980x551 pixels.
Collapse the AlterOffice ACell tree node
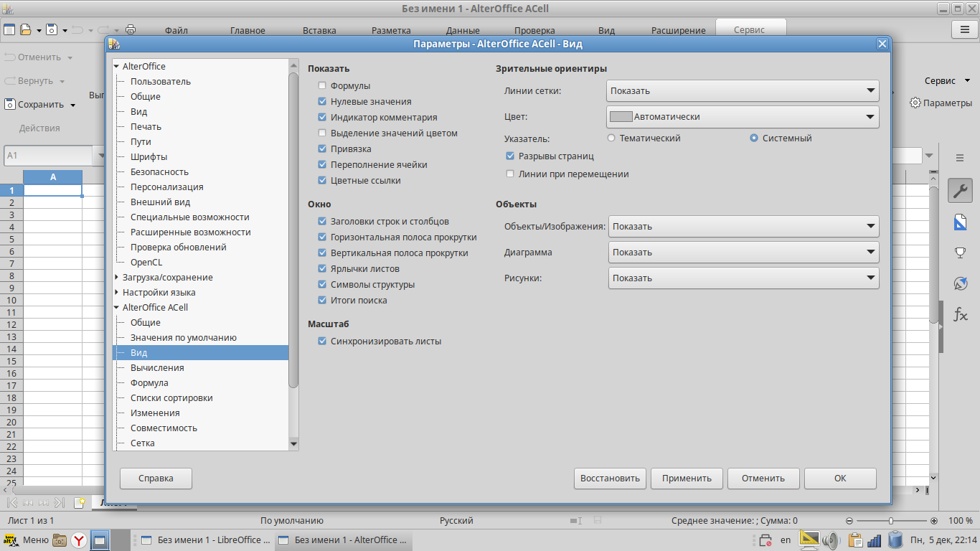point(116,307)
